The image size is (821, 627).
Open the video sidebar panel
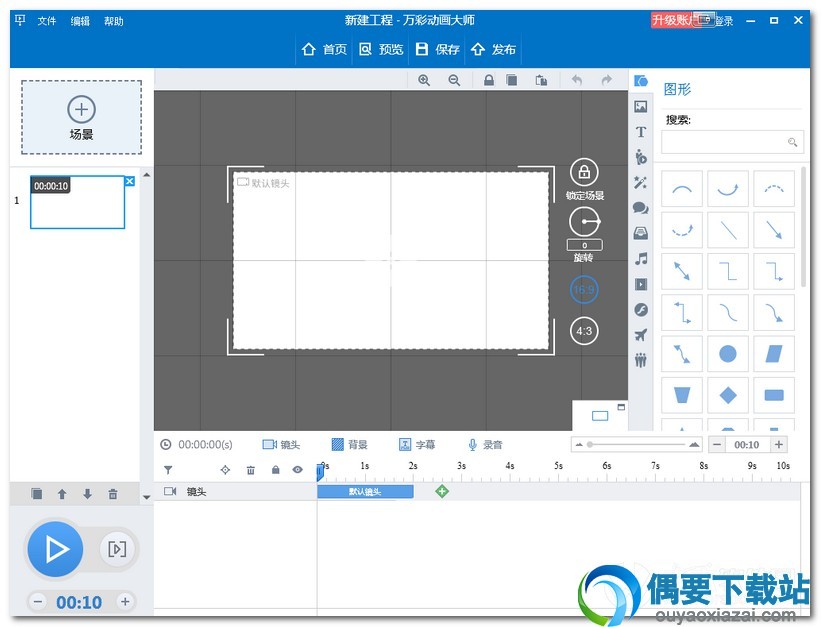(x=641, y=284)
